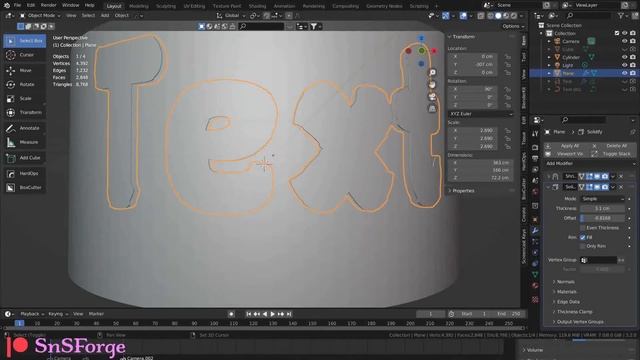Disable Cylinder render camera icon
Screen dimensions: 640x360
[x=633, y=57]
